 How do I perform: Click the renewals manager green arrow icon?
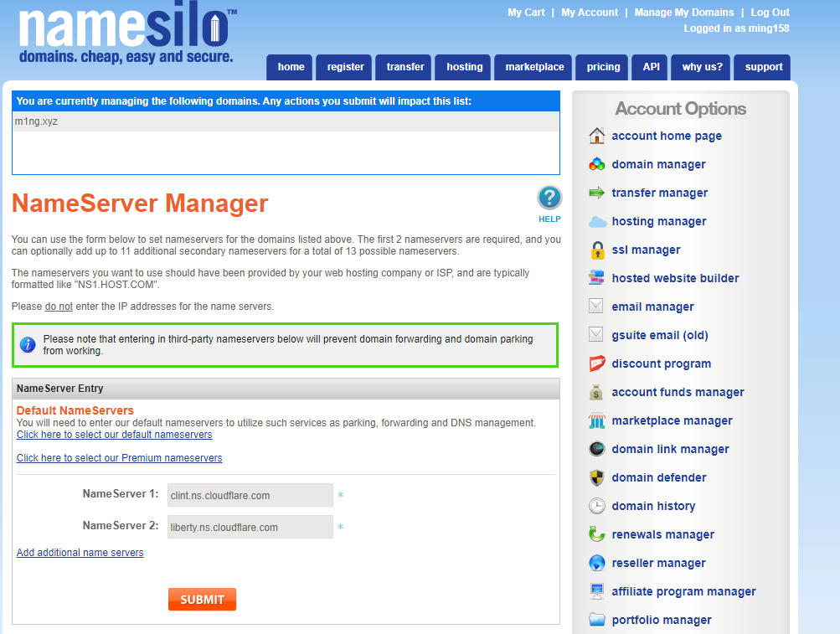[597, 534]
